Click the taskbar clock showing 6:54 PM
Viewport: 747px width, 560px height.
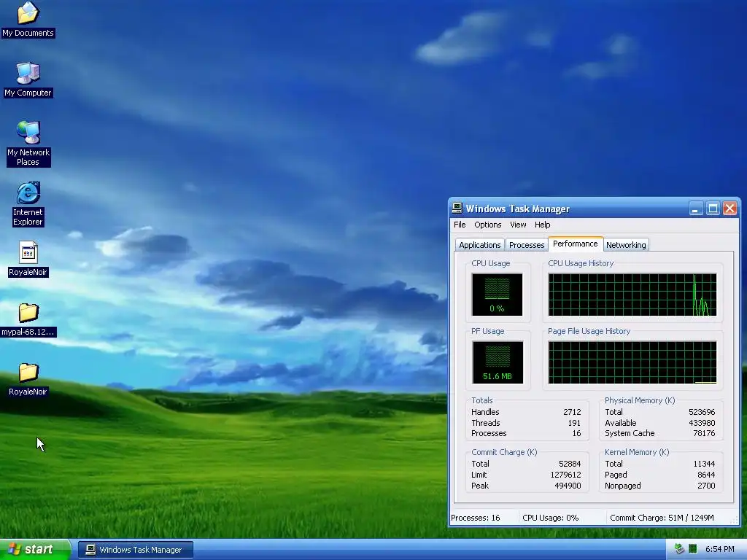pos(719,549)
